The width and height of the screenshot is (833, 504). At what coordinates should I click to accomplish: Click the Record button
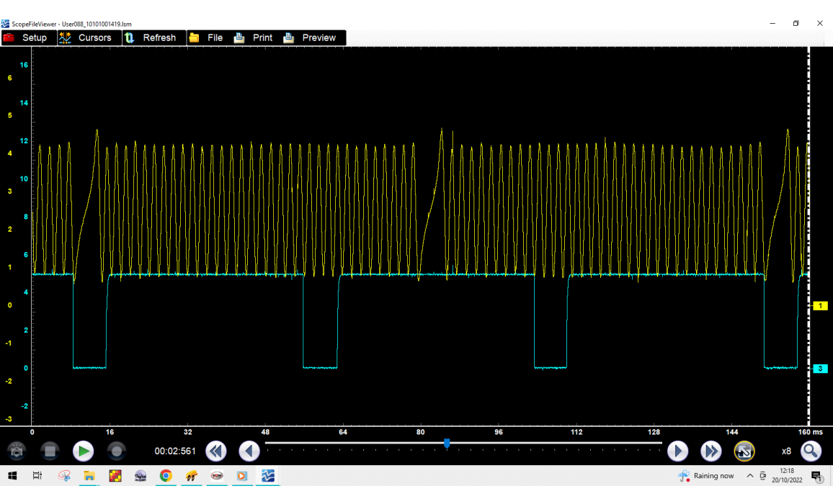coord(116,451)
